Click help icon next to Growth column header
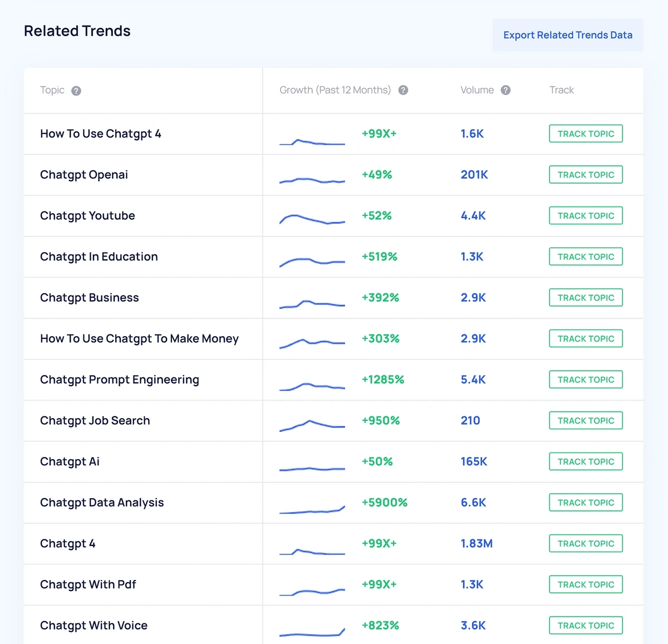This screenshot has height=644, width=668. [x=403, y=90]
